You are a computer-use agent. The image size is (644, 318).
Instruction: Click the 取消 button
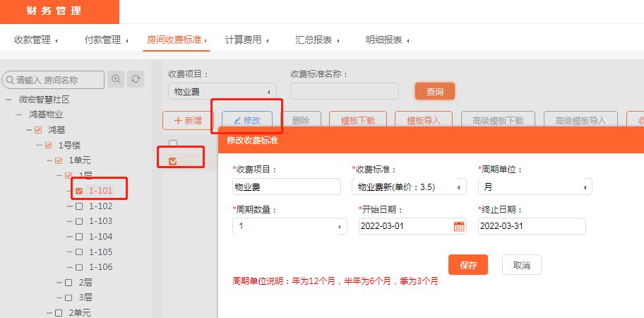click(521, 265)
